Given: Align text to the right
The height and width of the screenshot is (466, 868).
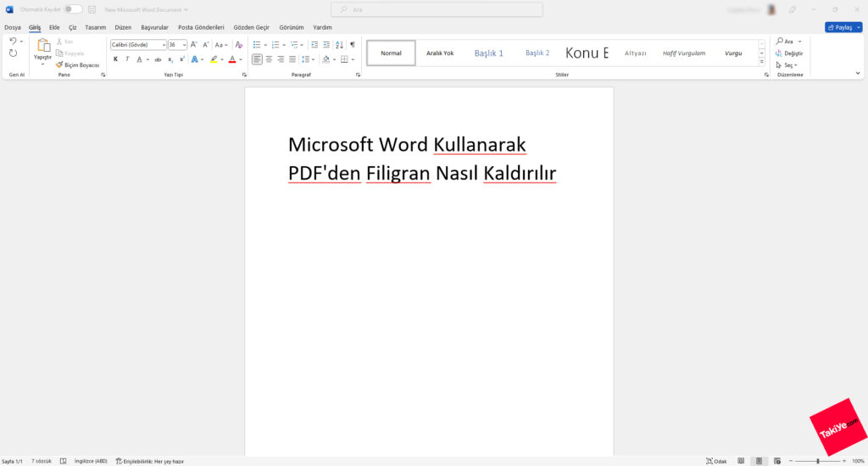Looking at the screenshot, I should click(x=281, y=59).
